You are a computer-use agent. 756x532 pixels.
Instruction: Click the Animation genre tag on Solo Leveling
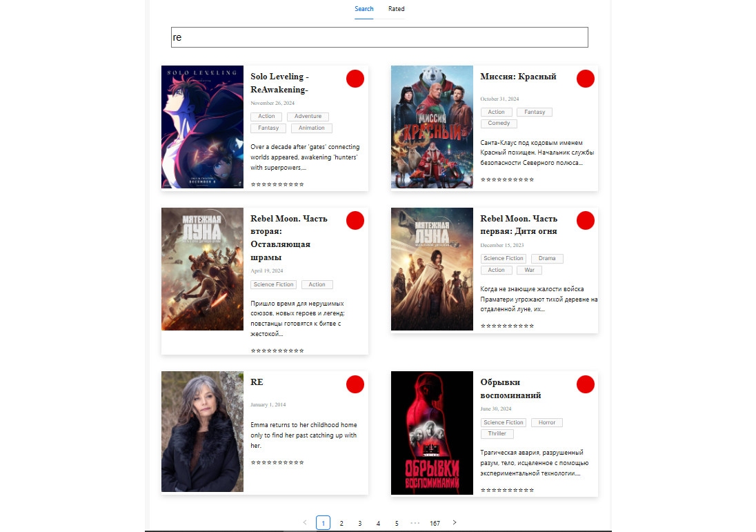pos(312,128)
